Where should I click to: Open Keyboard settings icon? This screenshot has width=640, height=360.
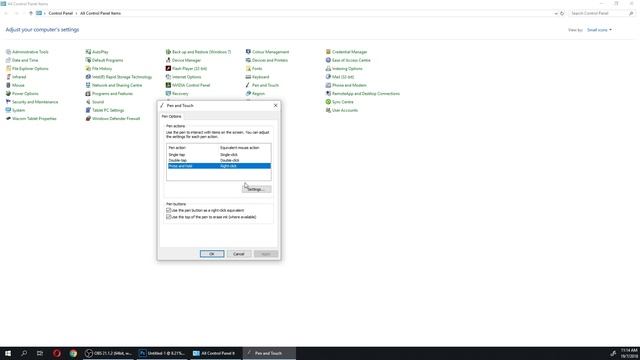click(x=248, y=77)
